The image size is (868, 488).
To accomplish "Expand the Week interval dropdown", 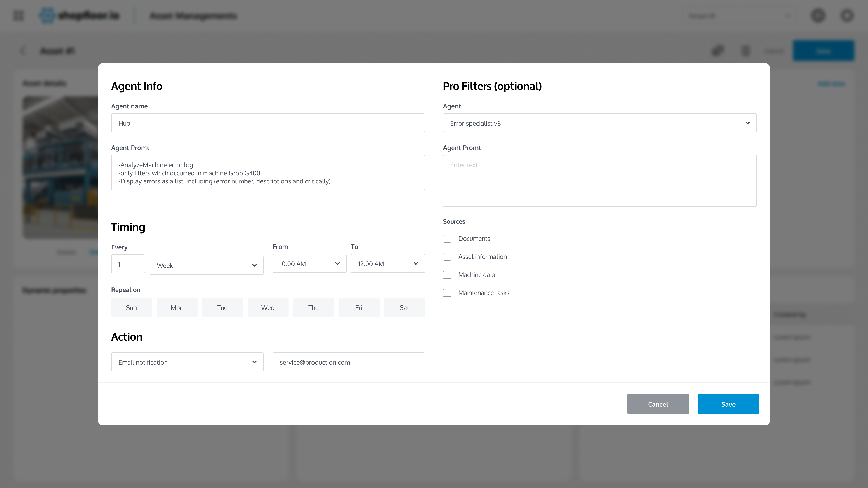I will 206,265.
